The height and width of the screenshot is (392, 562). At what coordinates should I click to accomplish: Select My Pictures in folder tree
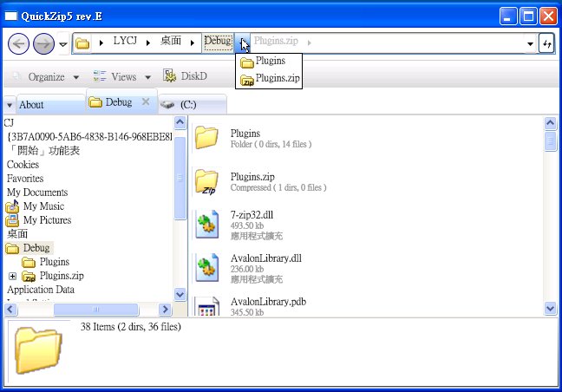coord(47,220)
